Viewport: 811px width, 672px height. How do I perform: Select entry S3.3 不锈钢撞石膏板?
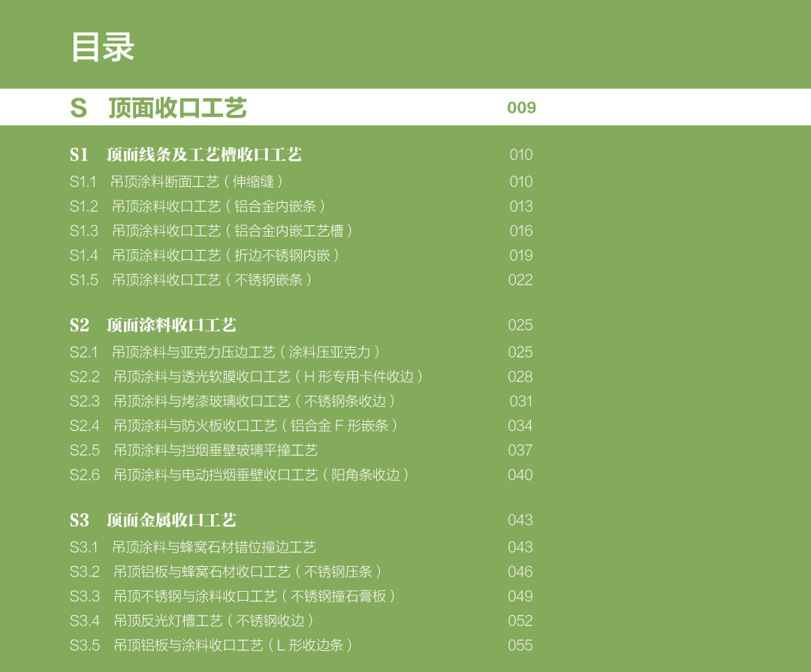tap(234, 596)
